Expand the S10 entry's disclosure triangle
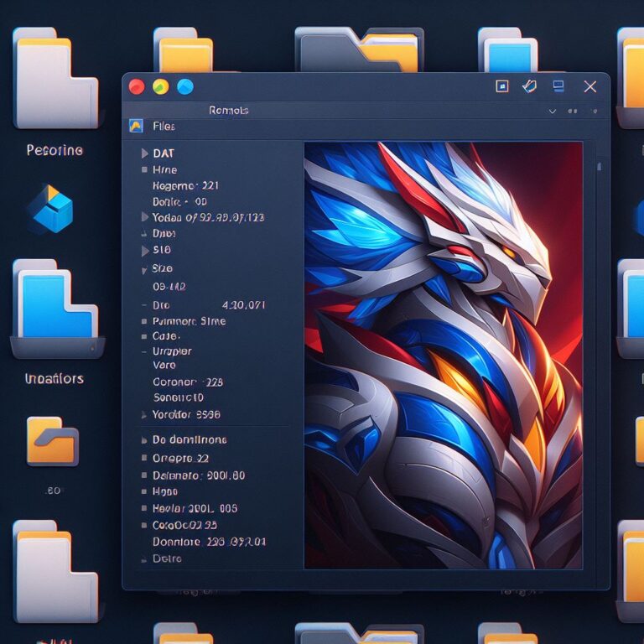The height and width of the screenshot is (644, 644). pyautogui.click(x=144, y=251)
